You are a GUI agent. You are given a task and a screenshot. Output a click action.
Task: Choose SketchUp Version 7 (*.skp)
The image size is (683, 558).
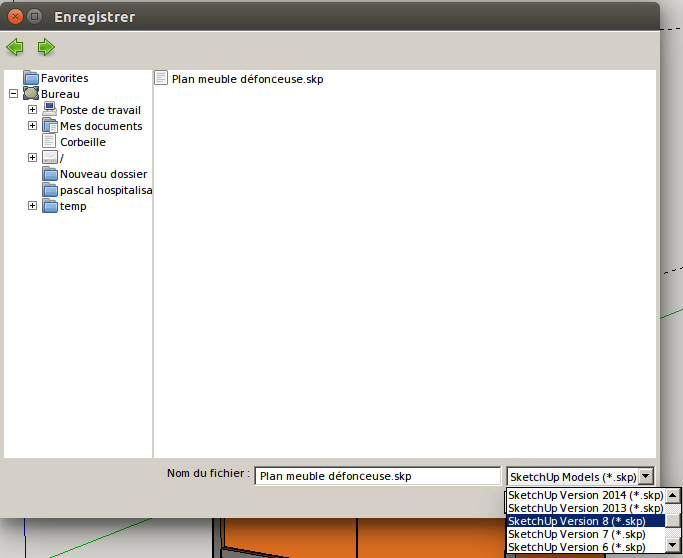(586, 534)
